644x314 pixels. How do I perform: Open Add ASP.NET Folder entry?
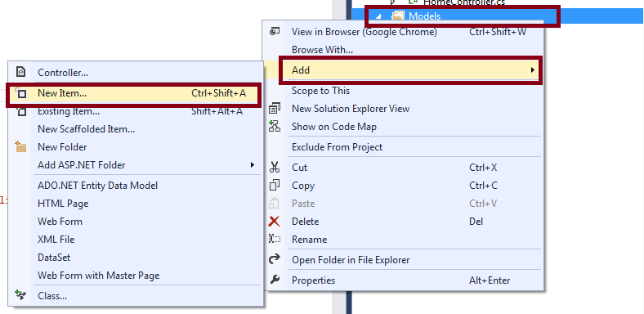point(82,165)
